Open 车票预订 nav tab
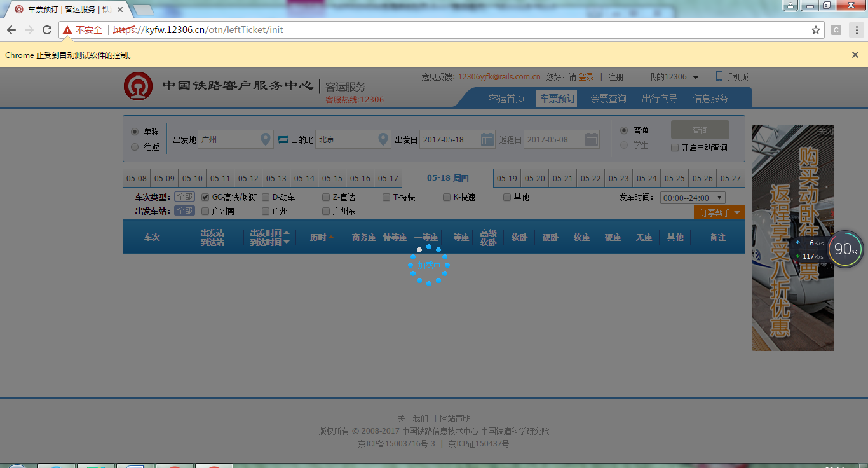Viewport: 868px width, 468px height. point(557,99)
